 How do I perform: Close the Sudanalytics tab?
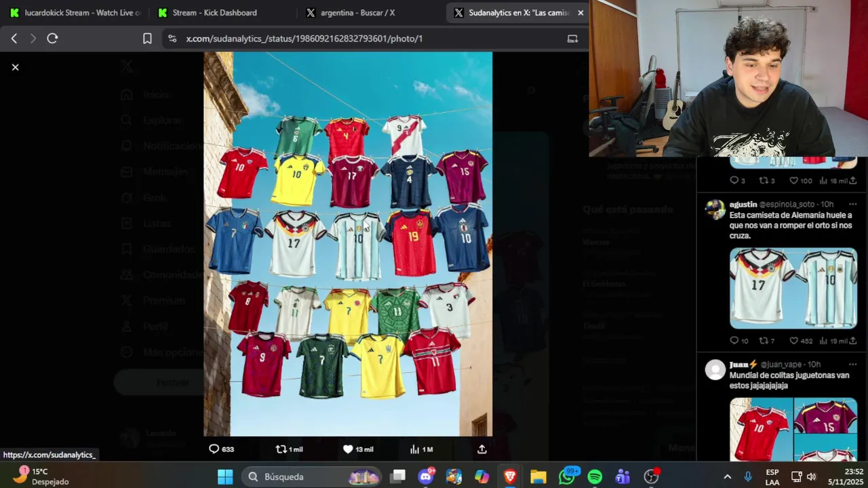pos(580,13)
